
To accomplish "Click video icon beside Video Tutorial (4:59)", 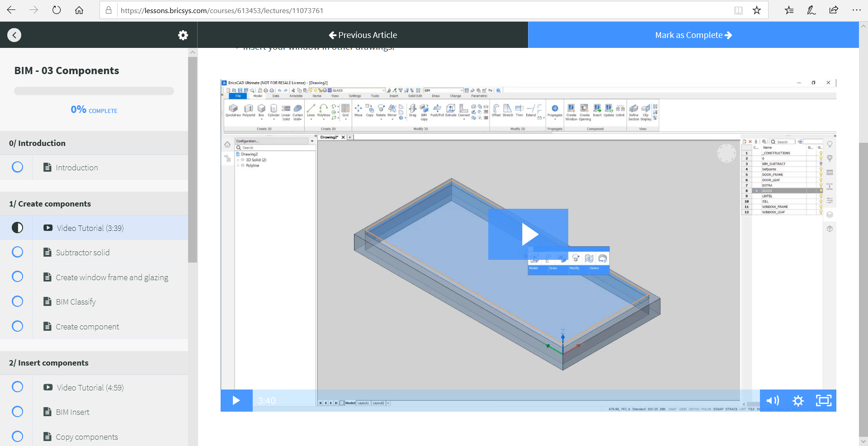I will point(48,387).
